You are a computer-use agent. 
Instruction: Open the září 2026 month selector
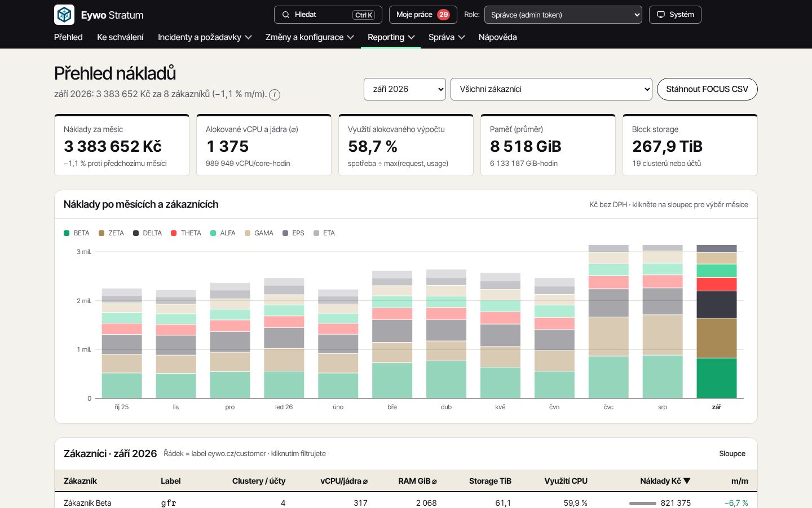click(405, 89)
